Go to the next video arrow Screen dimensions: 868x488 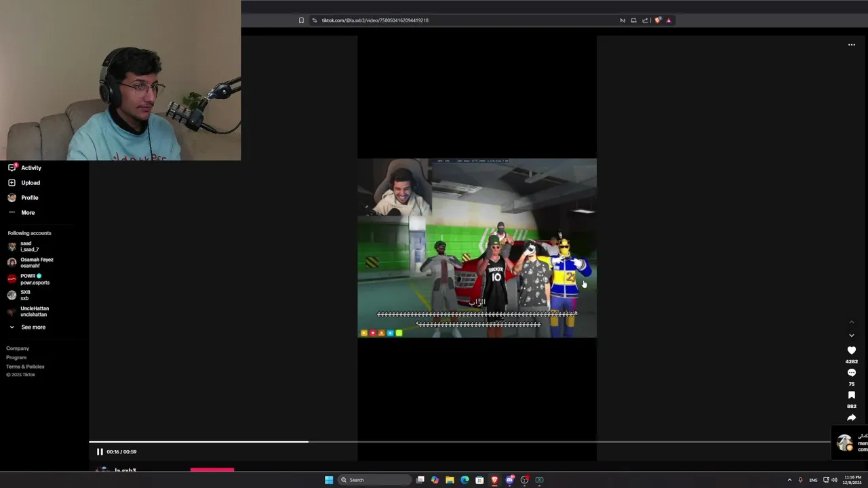pos(851,335)
